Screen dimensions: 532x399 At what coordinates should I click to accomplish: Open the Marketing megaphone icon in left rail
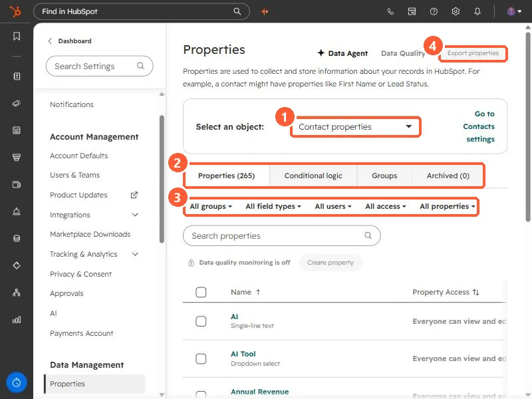tap(16, 103)
